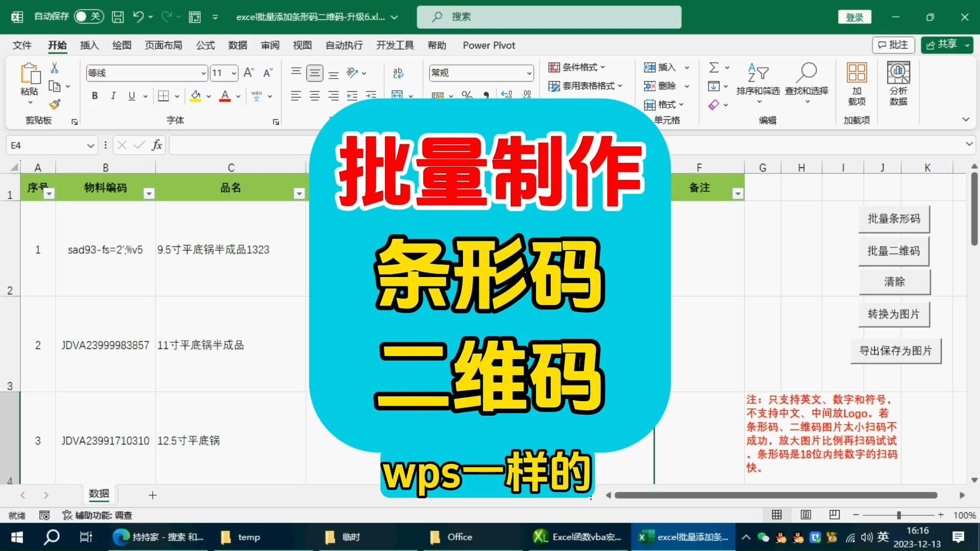Click the Name Box showing E4
Viewport: 980px width, 551px height.
[51, 145]
